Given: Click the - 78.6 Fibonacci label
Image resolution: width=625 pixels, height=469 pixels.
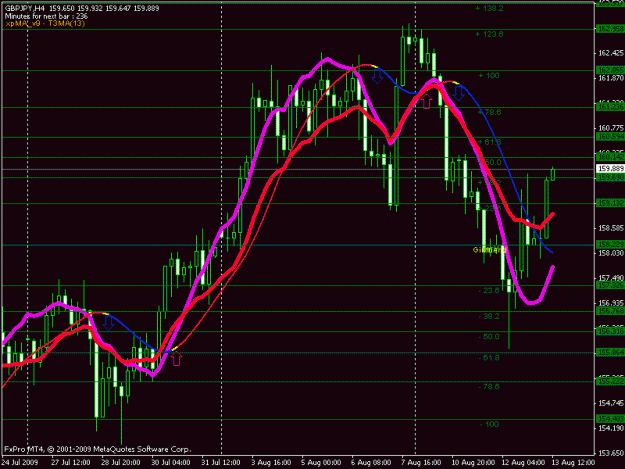Looking at the screenshot, I should click(489, 387).
